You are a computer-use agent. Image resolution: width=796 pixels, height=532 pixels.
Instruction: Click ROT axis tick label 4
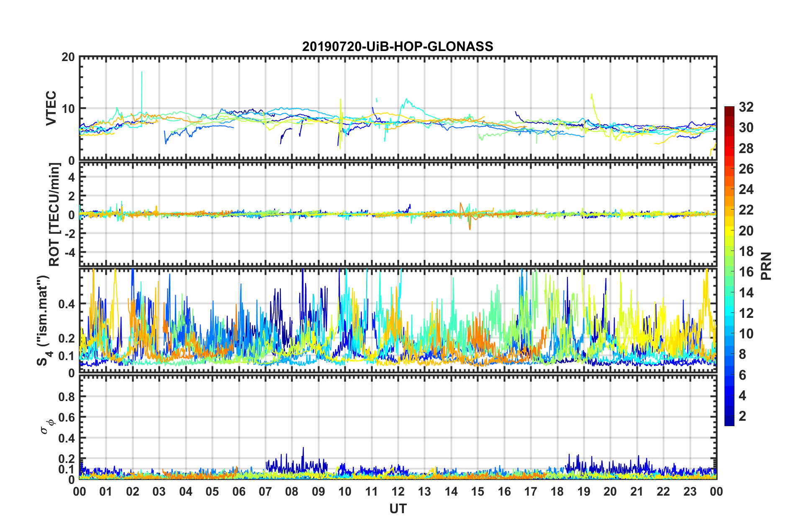72,177
